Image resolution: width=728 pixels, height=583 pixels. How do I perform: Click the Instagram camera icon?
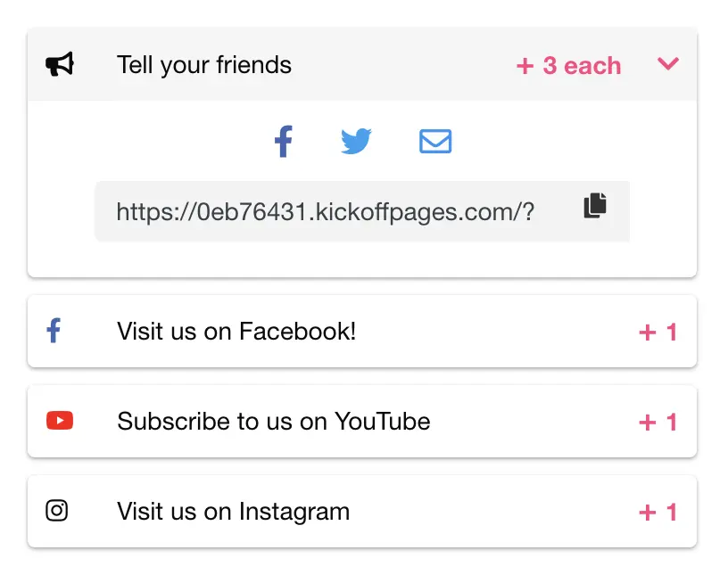[57, 511]
